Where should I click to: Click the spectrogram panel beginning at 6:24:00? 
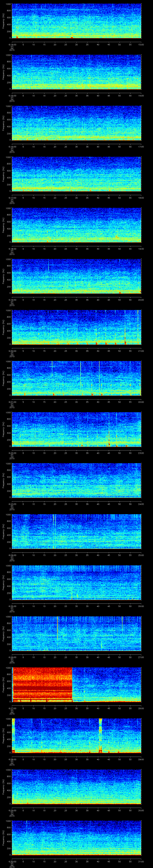click(76, 531)
